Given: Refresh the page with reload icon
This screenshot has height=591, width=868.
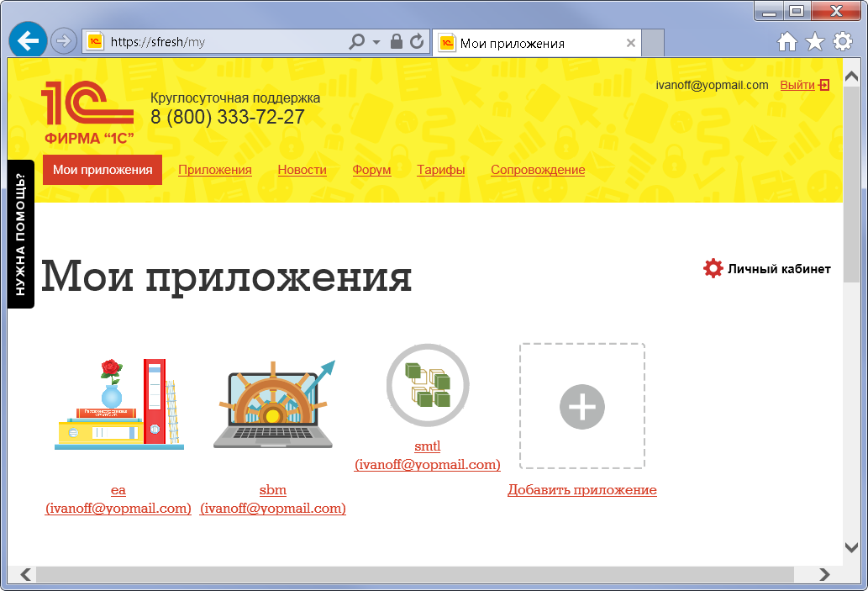Looking at the screenshot, I should tap(417, 41).
